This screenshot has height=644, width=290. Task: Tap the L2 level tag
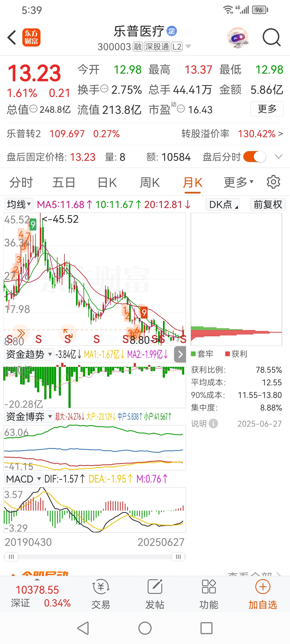[177, 47]
